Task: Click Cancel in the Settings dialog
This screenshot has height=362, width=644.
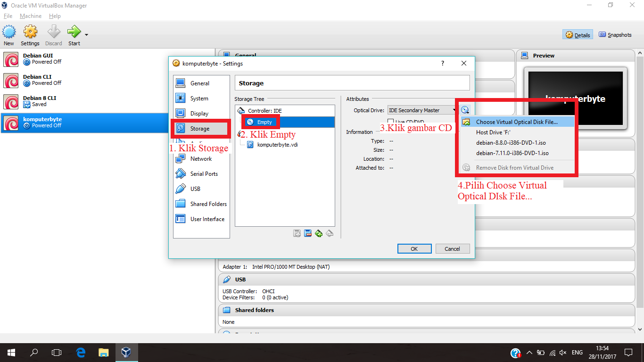Action: coord(452,249)
